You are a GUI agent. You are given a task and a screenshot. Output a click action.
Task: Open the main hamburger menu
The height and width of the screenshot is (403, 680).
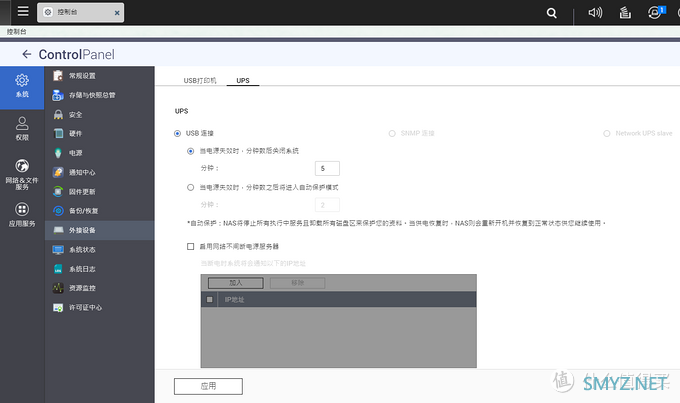coord(23,11)
